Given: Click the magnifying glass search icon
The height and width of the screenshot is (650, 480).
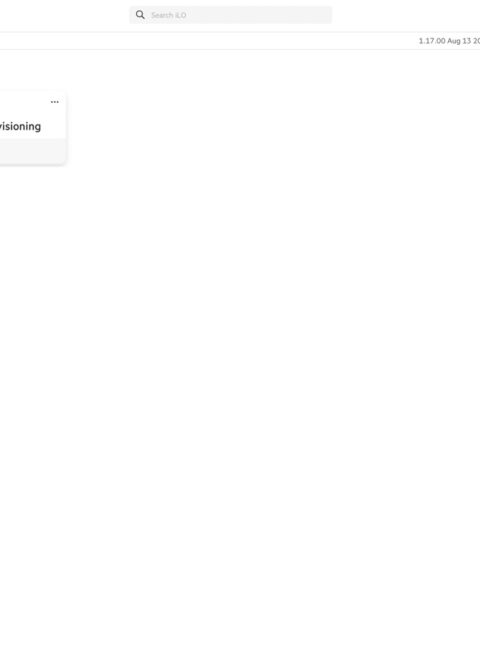Looking at the screenshot, I should (x=140, y=15).
